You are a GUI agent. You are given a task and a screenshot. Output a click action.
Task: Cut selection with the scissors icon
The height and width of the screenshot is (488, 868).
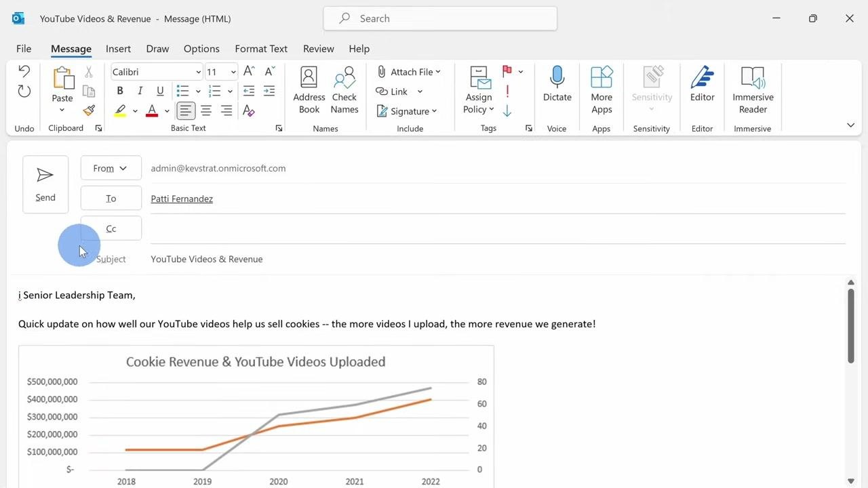click(88, 72)
